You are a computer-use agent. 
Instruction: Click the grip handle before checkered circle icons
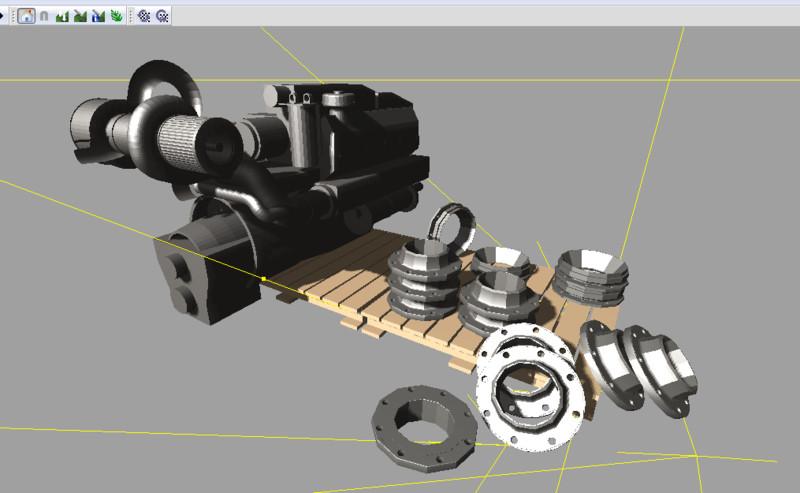click(131, 16)
